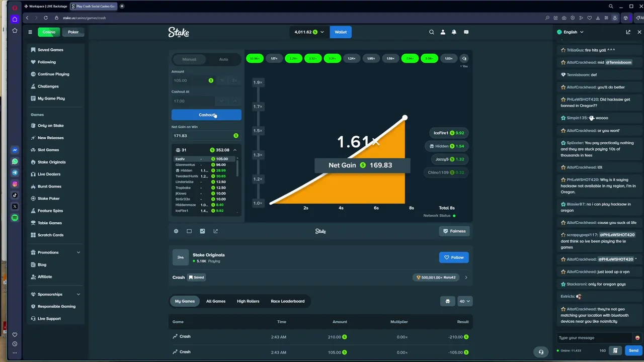Screen dimensions: 644x362
Task: Click the Opera snapshot camera icon
Action: coord(564,18)
